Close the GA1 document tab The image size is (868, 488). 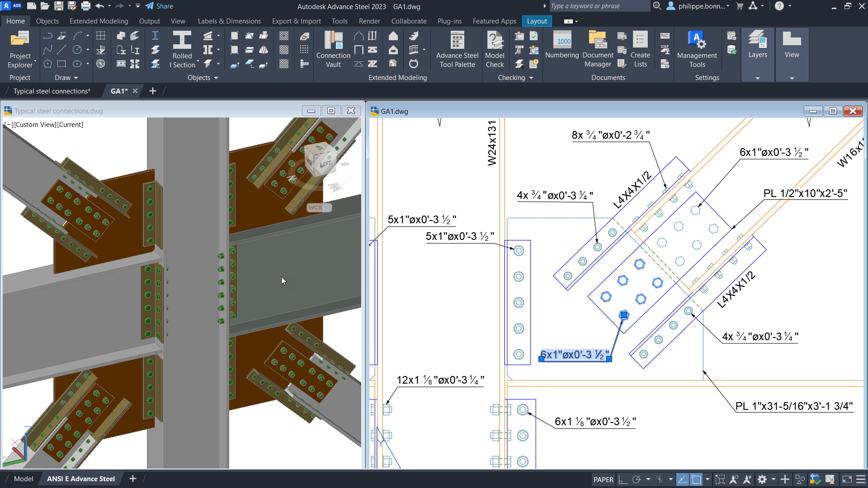coord(135,91)
